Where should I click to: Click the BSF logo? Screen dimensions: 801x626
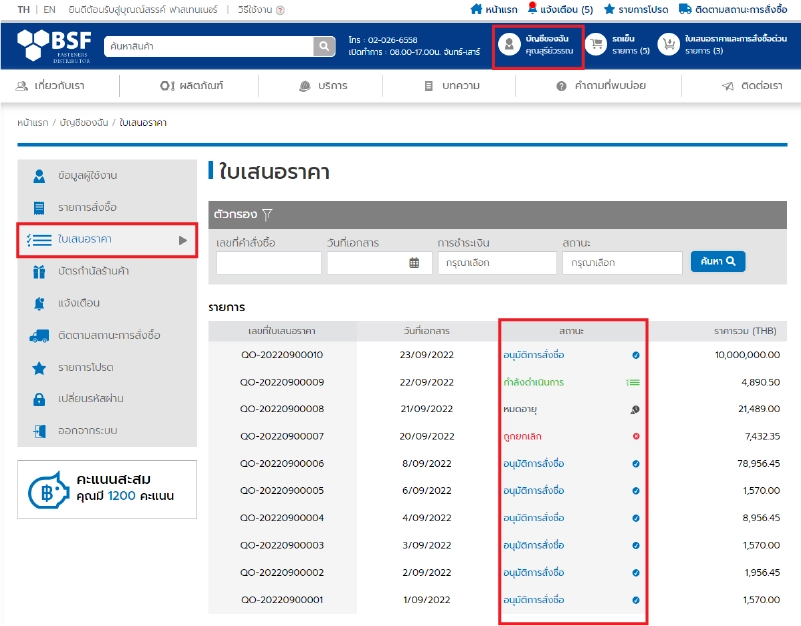pos(55,46)
